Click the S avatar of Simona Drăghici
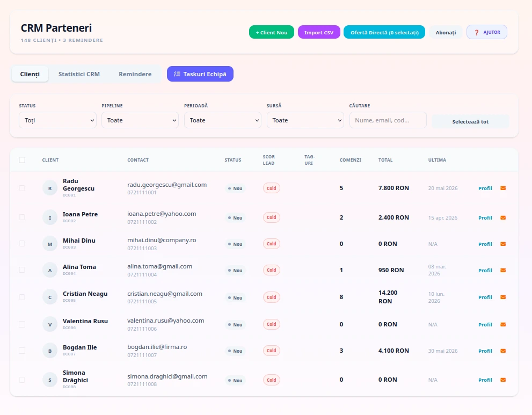532x415 pixels. [x=50, y=380]
